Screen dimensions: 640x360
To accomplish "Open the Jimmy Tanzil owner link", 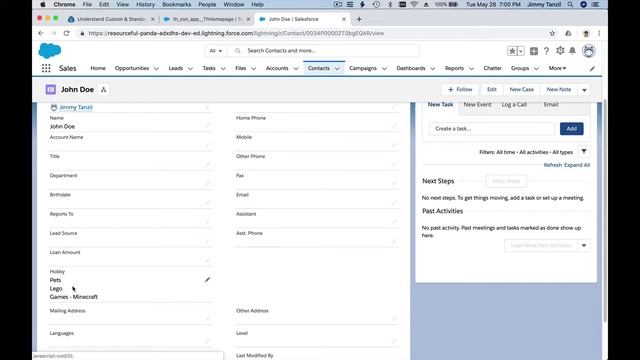I will pos(76,107).
